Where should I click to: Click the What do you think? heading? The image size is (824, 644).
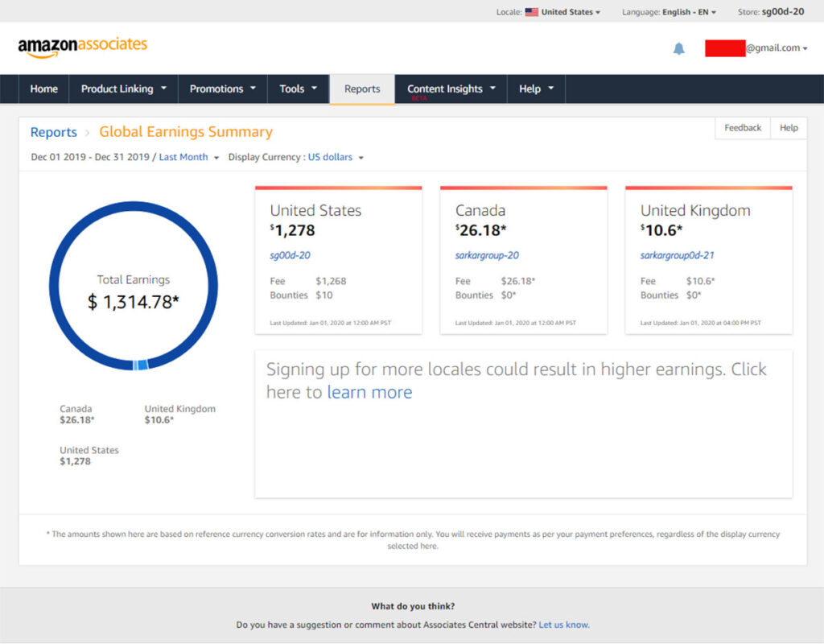click(413, 606)
